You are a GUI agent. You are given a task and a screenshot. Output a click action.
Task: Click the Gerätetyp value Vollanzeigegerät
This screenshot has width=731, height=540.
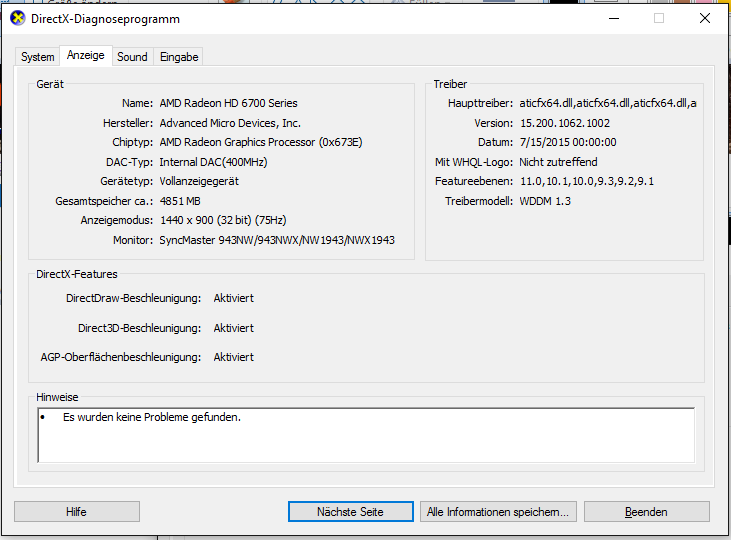coord(199,181)
